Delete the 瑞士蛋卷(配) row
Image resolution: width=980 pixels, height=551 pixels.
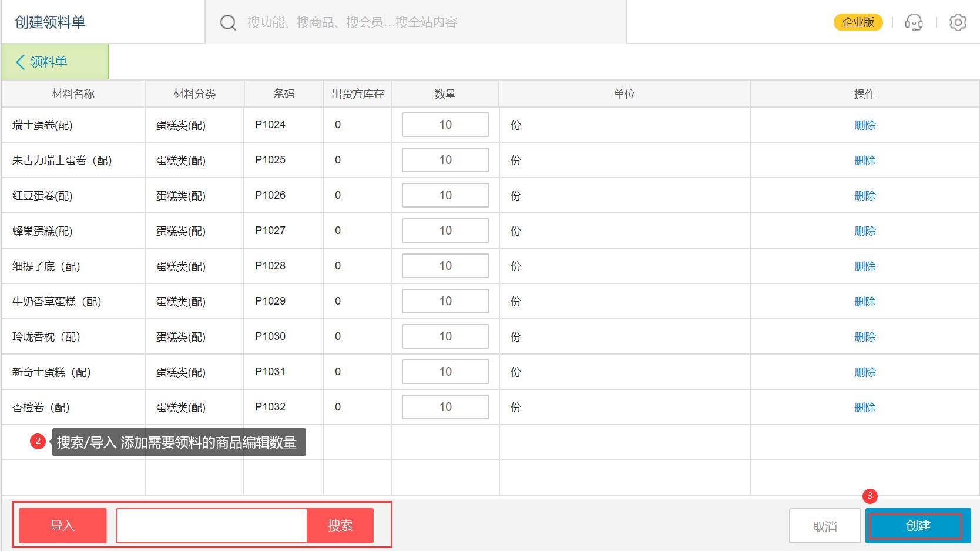[x=864, y=125]
